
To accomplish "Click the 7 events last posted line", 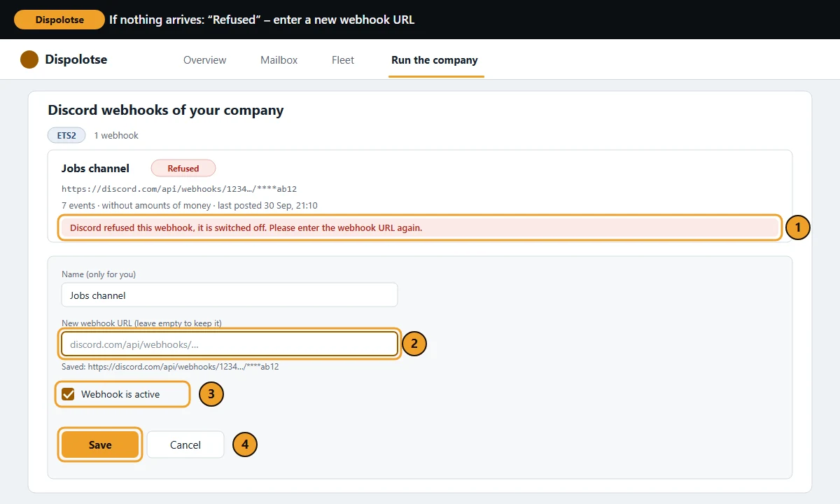I will (190, 206).
